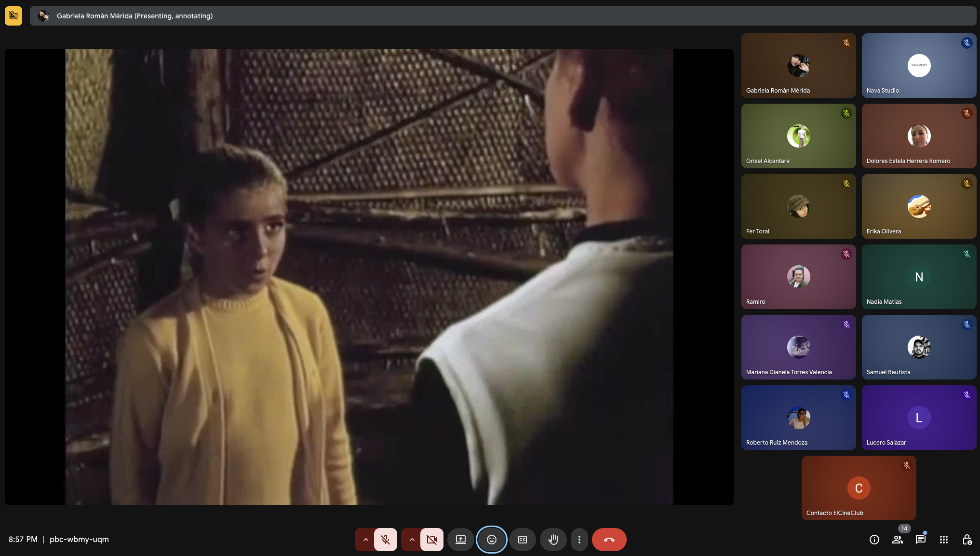
Task: Select the Nava Studio participant tile
Action: [x=919, y=66]
